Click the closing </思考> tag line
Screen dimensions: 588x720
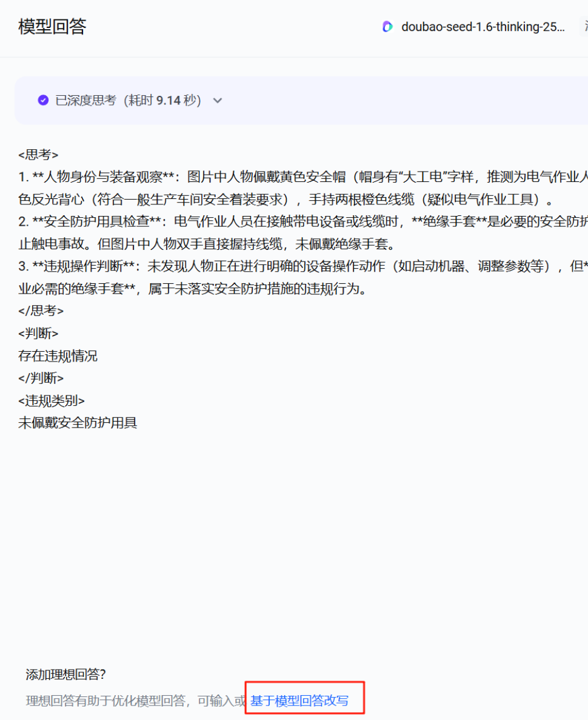coord(41,311)
